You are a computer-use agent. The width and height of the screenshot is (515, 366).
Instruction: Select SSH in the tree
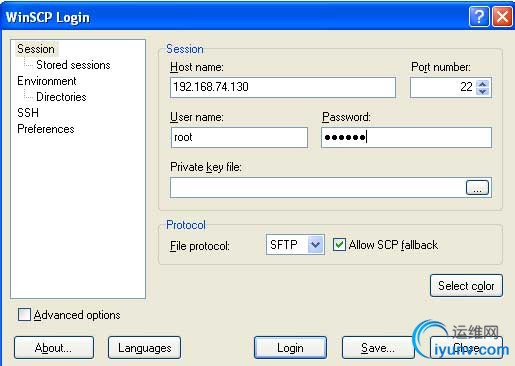coord(28,113)
